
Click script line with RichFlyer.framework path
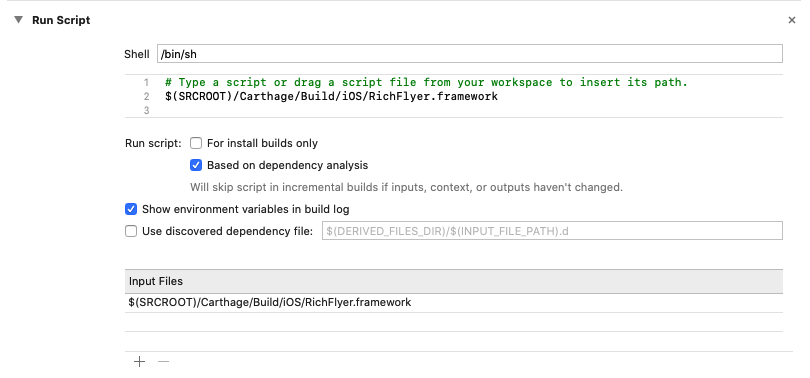(331, 96)
